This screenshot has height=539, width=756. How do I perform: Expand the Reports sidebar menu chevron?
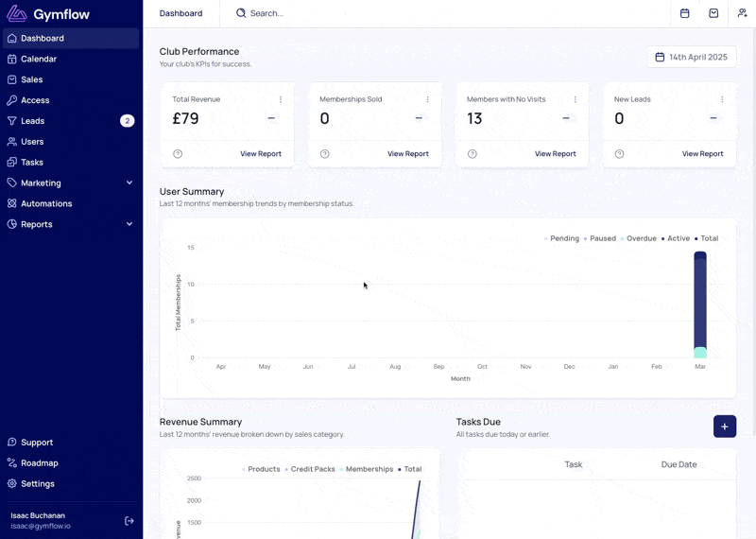point(129,224)
